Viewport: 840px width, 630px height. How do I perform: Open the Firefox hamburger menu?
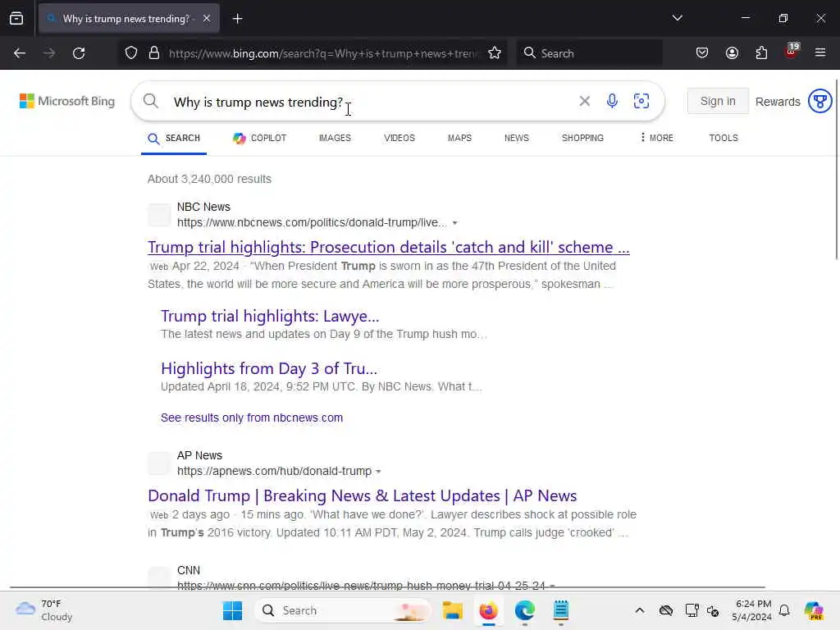pos(820,52)
